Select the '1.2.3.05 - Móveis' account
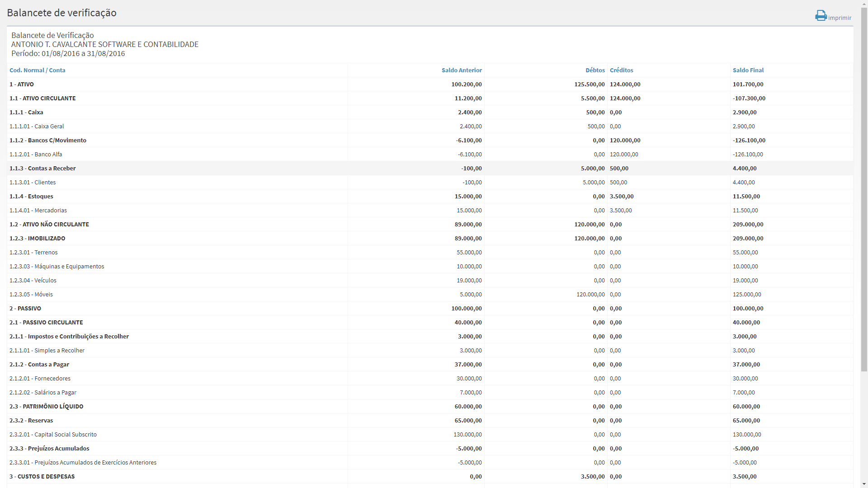 click(x=430, y=294)
